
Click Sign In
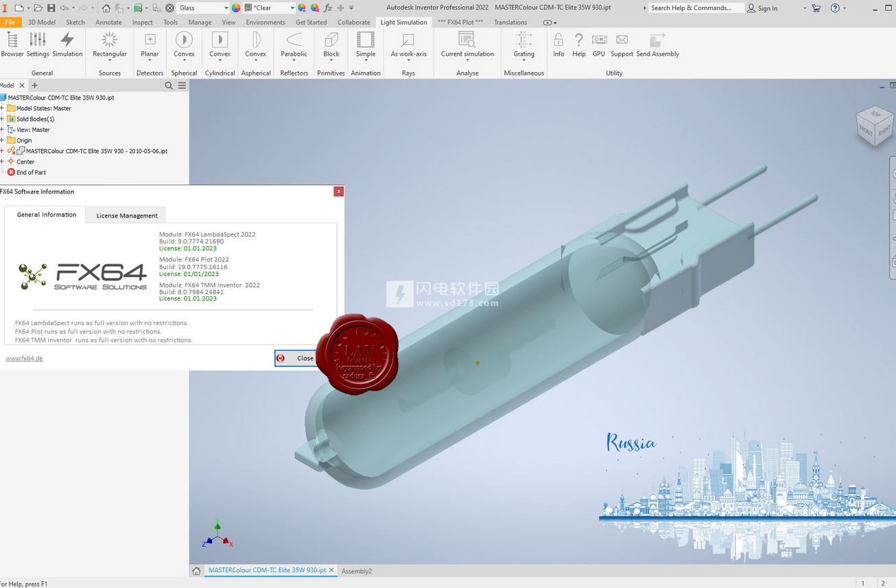(x=762, y=8)
